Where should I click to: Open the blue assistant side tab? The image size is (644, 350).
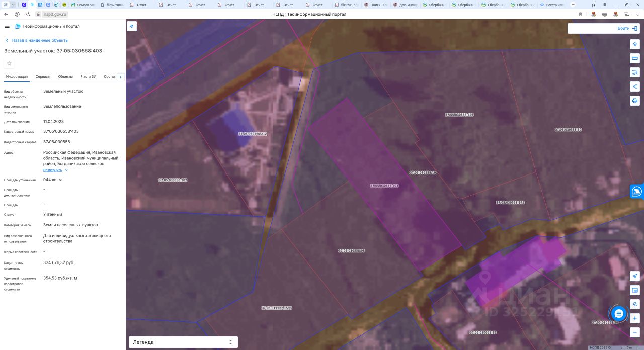click(x=637, y=192)
